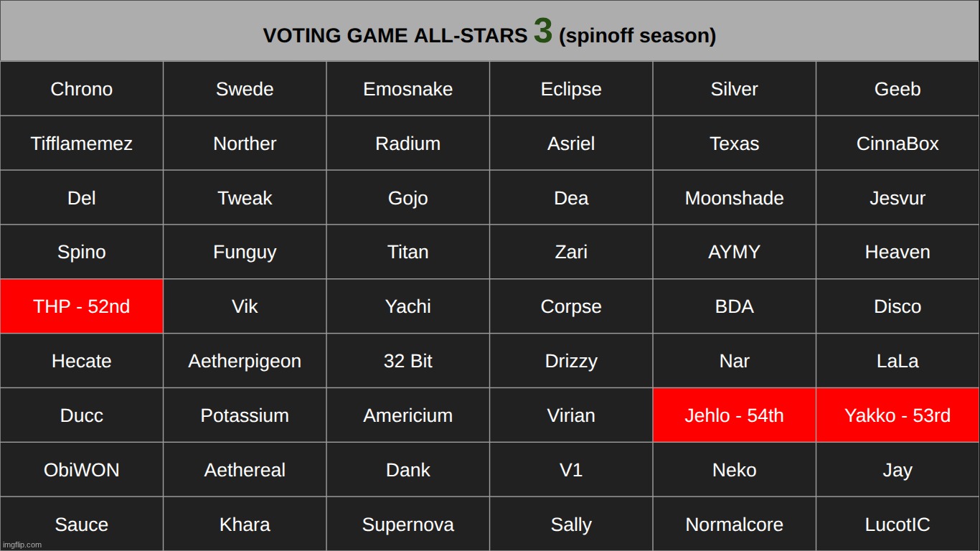
Task: Select the Americium cell
Action: point(407,415)
